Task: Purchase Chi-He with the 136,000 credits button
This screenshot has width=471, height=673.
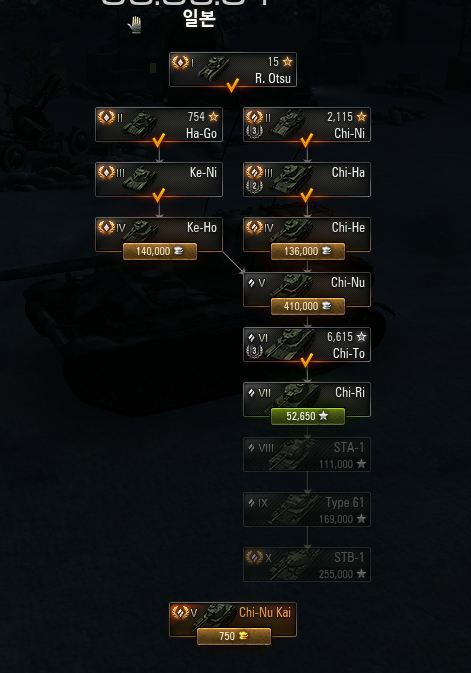Action: pyautogui.click(x=307, y=252)
